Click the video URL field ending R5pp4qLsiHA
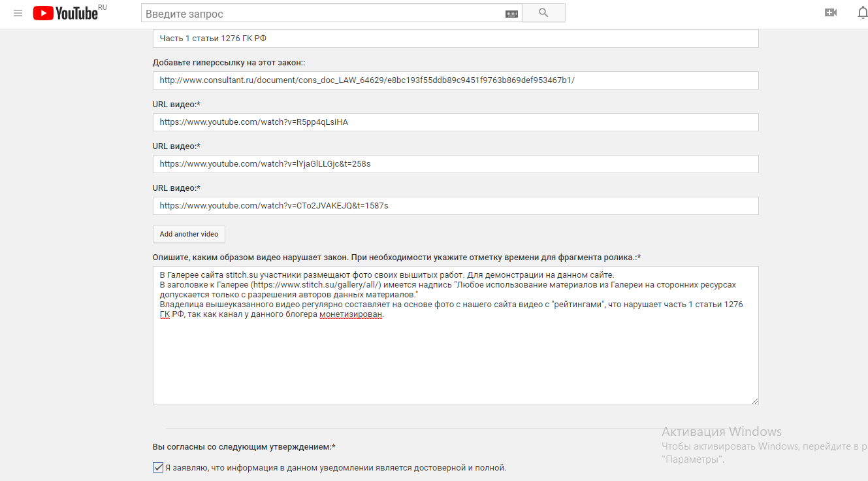Screen dimensions: 868x481 (455, 122)
